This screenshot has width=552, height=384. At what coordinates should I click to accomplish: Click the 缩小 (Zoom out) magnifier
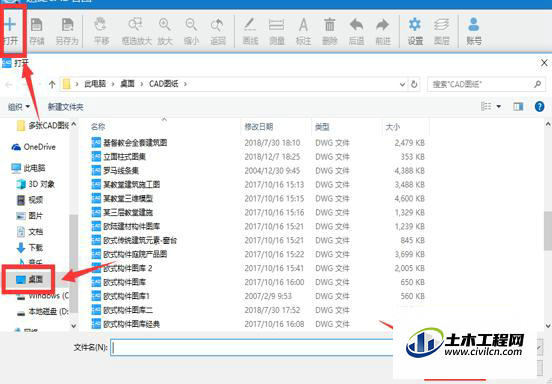191,31
